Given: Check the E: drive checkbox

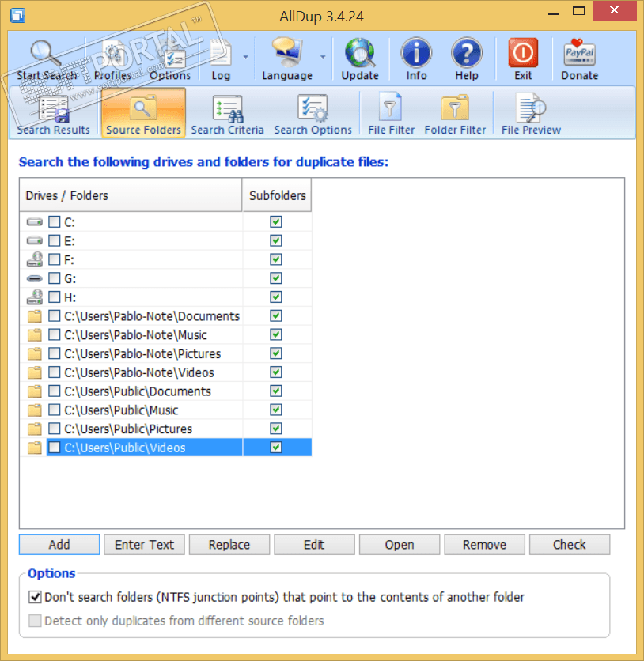Looking at the screenshot, I should click(54, 240).
